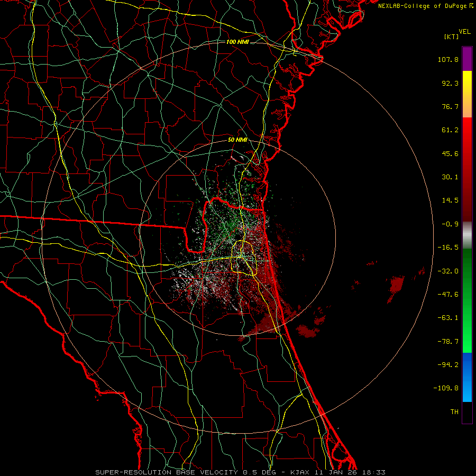The image size is (476, 476).
Task: Click the 92.3 velocity scale value
Action: (x=450, y=83)
